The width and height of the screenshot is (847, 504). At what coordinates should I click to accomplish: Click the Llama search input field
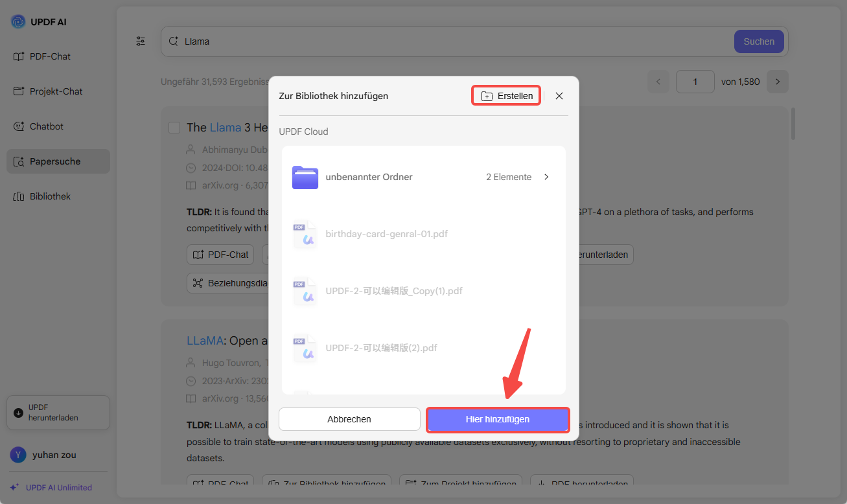pyautogui.click(x=447, y=41)
